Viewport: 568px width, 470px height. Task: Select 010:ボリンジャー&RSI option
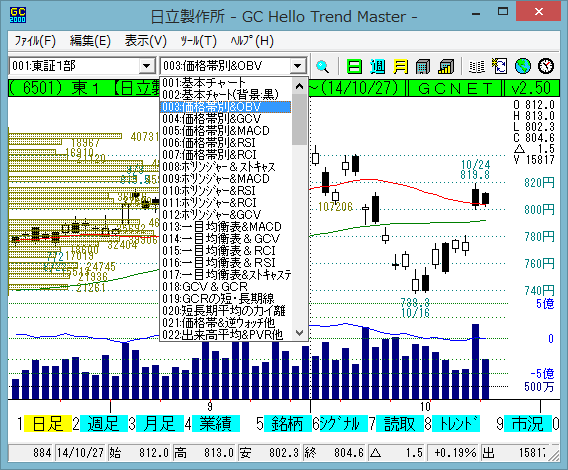(x=225, y=191)
